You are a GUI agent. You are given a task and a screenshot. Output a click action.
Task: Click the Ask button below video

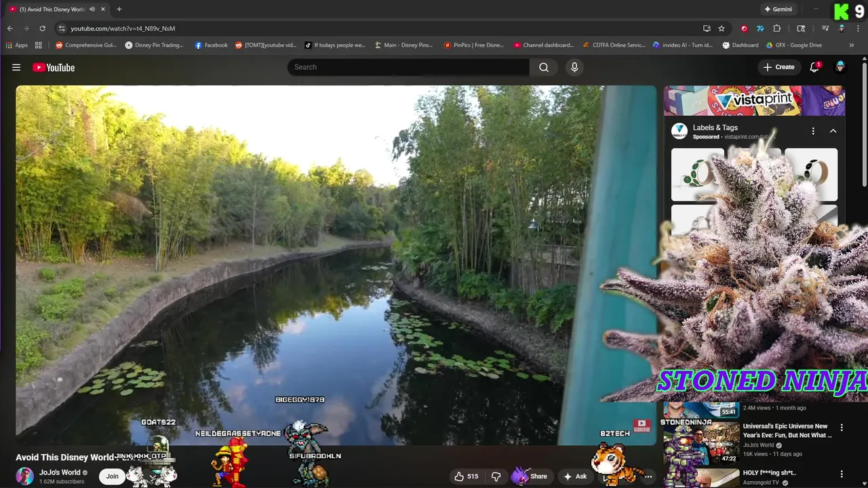pos(575,476)
